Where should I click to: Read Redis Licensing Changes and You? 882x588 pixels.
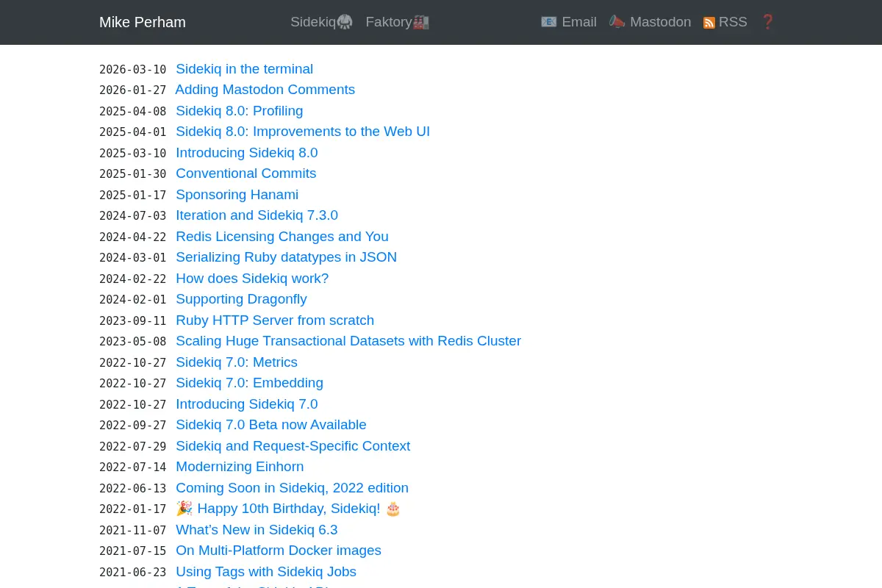(282, 237)
